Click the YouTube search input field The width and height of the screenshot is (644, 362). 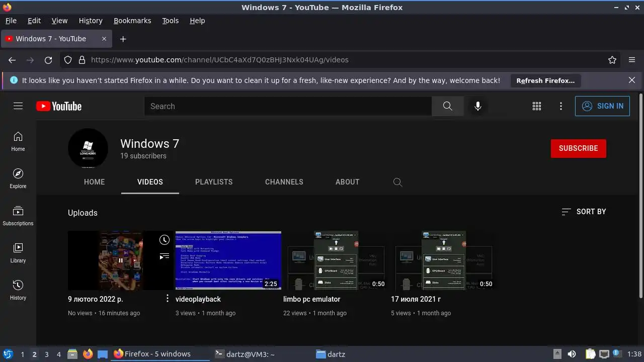click(288, 106)
